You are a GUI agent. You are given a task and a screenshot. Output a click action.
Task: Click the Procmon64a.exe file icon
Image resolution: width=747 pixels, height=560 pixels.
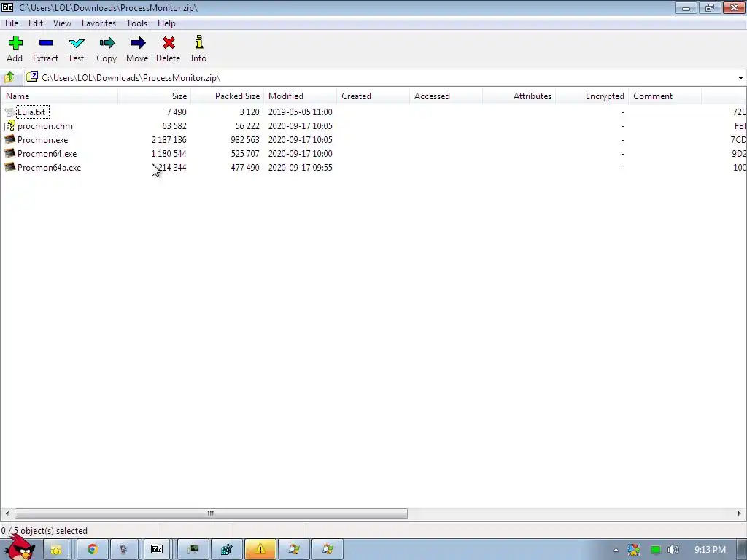[x=10, y=167]
